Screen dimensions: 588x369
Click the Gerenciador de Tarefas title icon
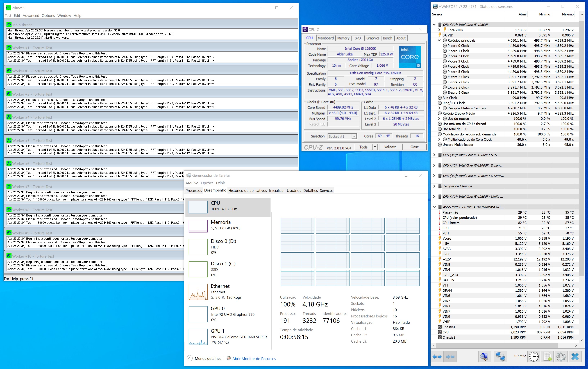[x=189, y=175]
